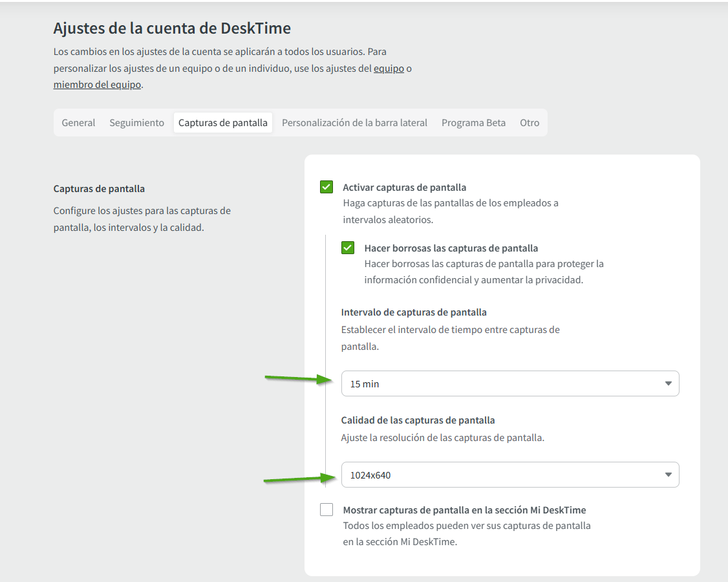The height and width of the screenshot is (582, 728).
Task: Disable the Hacer borrosas las capturas checkbox
Action: [348, 248]
